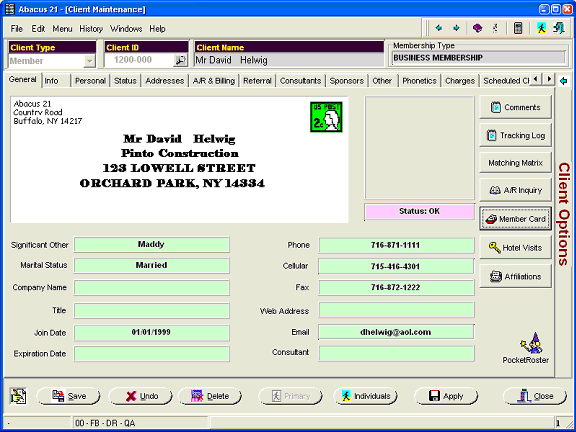The width and height of the screenshot is (576, 432).
Task: Click the green postage stamp icon
Action: click(326, 117)
